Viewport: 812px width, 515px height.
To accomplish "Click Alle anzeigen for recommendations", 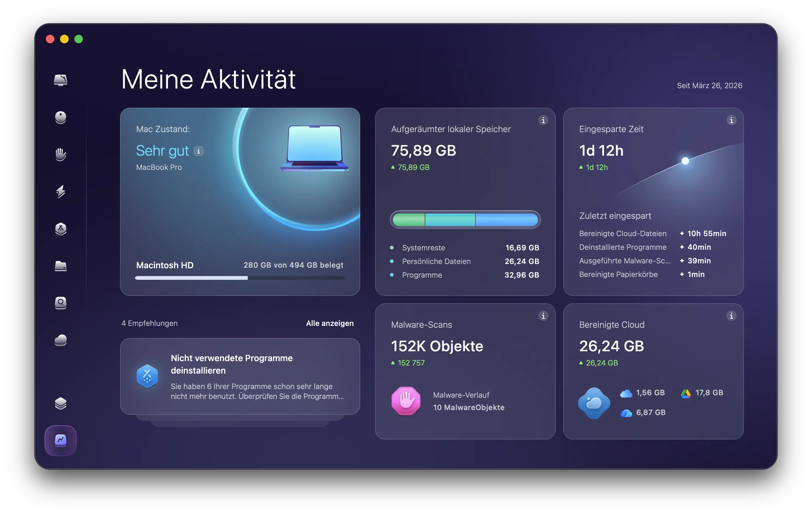I will 329,323.
